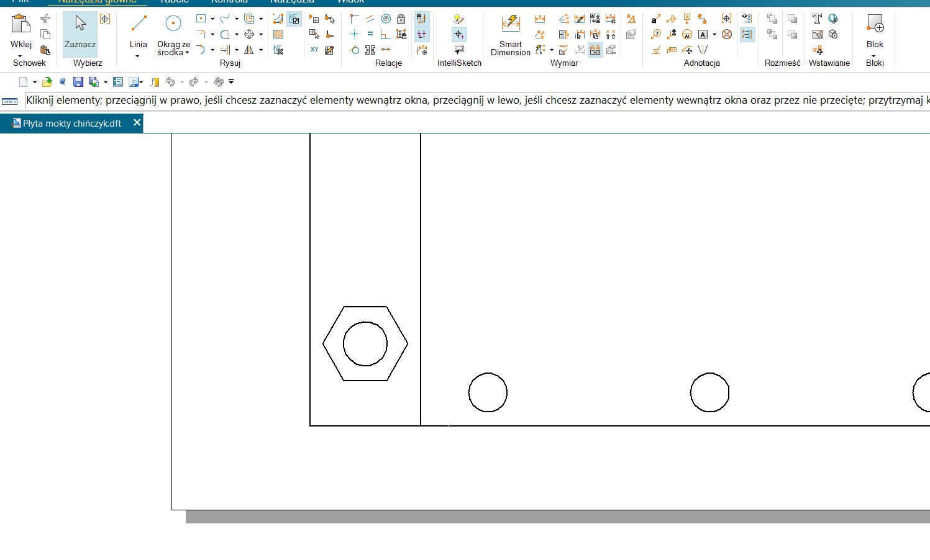Viewport: 930px width, 560px height.
Task: Undo the last action
Action: coord(170,82)
